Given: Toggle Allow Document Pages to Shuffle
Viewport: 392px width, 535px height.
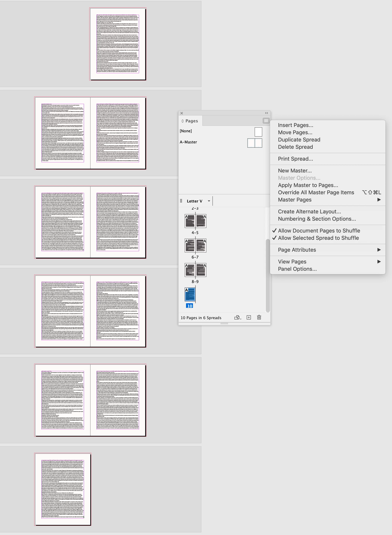Looking at the screenshot, I should click(319, 231).
